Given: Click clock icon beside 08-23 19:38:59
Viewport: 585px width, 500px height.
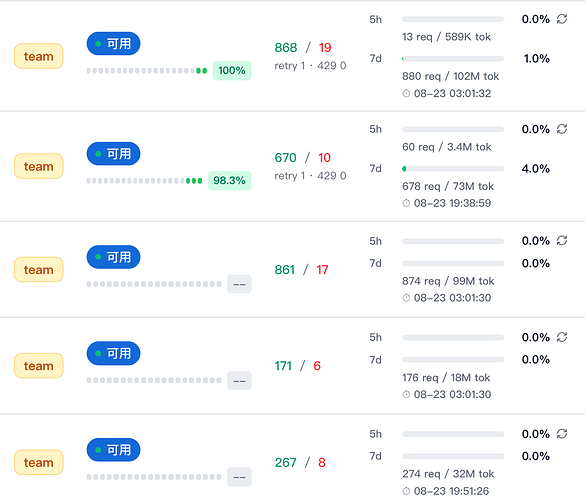Looking at the screenshot, I should tap(406, 203).
